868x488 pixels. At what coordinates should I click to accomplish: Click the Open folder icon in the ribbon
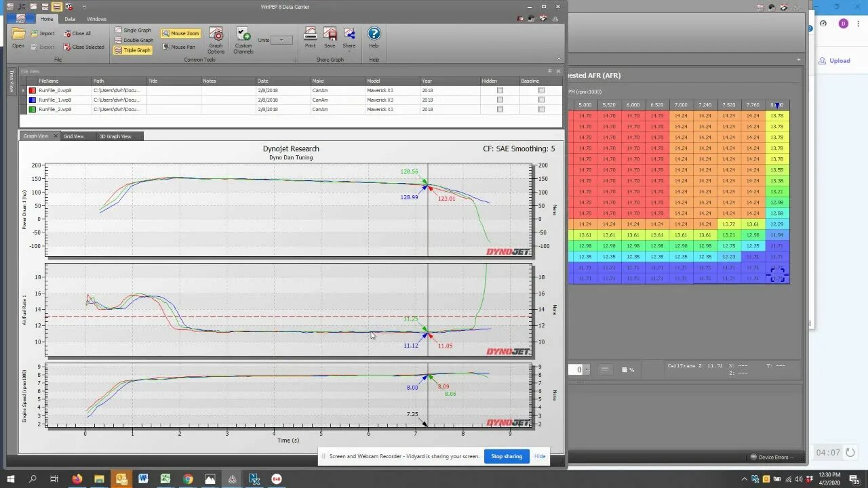pyautogui.click(x=18, y=34)
